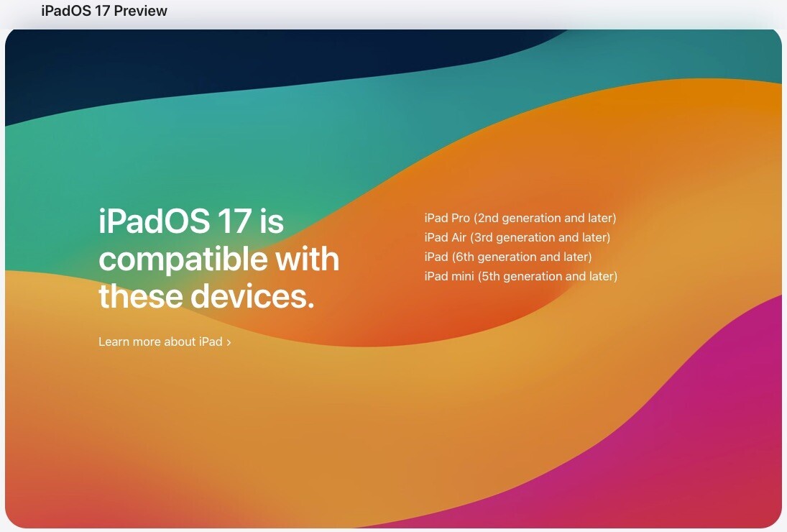The image size is (787, 532).
Task: Click the "iPad (6th generation and later)" line
Action: pos(508,257)
